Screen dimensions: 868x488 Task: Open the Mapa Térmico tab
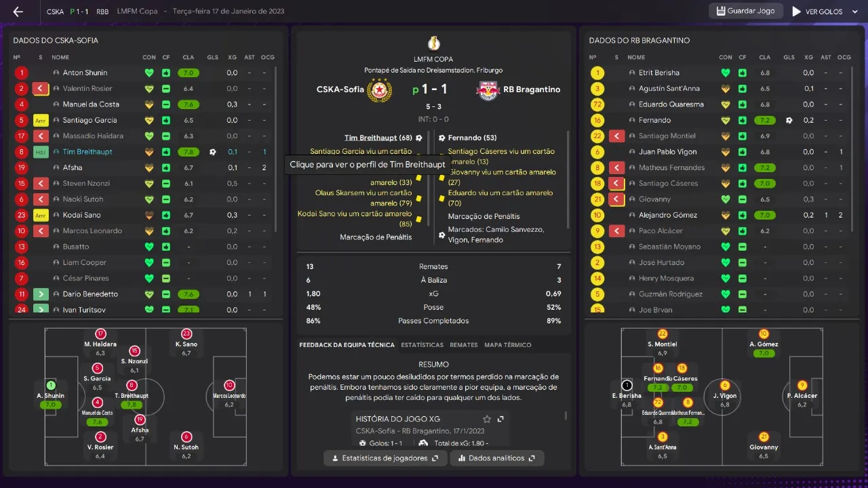(508, 345)
